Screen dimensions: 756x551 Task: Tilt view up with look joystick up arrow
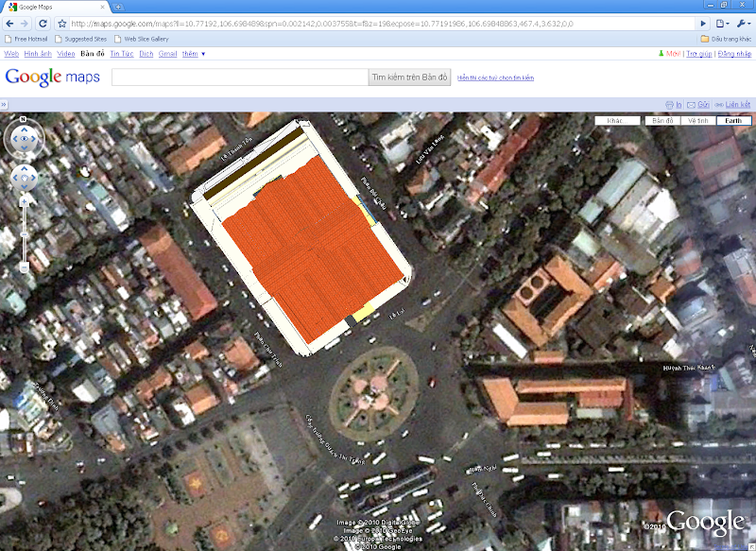[x=24, y=130]
